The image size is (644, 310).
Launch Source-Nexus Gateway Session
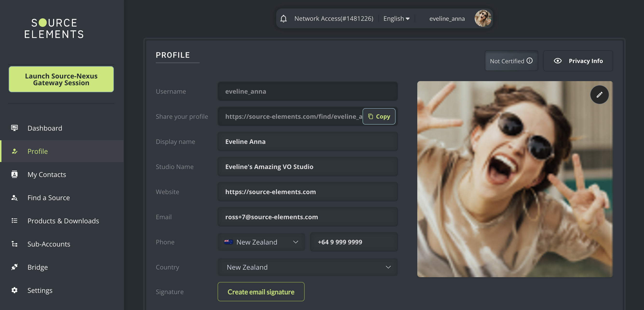pos(61,79)
